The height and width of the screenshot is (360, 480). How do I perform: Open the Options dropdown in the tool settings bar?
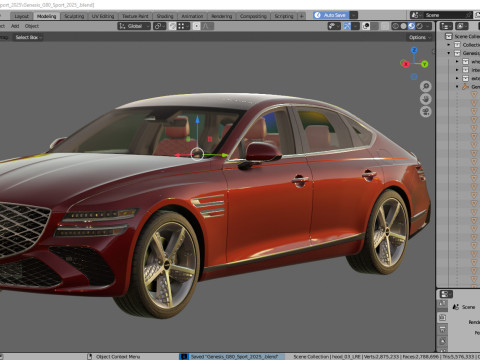click(420, 37)
